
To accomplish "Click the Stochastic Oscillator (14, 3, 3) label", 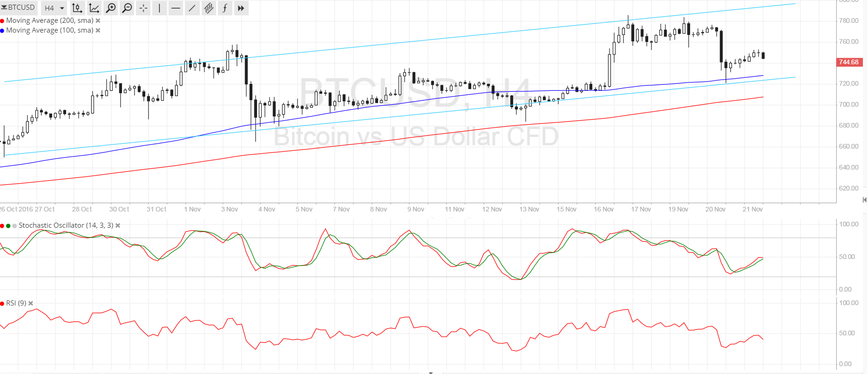I will (66, 225).
